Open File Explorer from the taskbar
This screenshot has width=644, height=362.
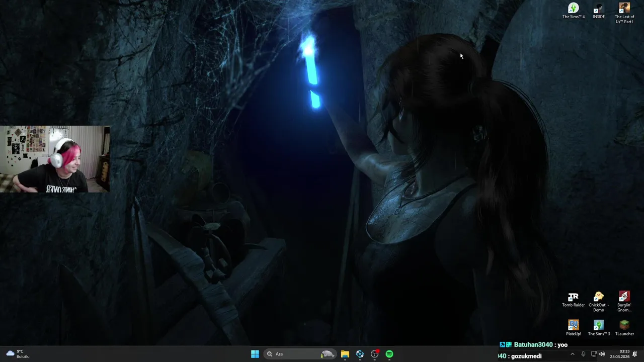point(345,354)
